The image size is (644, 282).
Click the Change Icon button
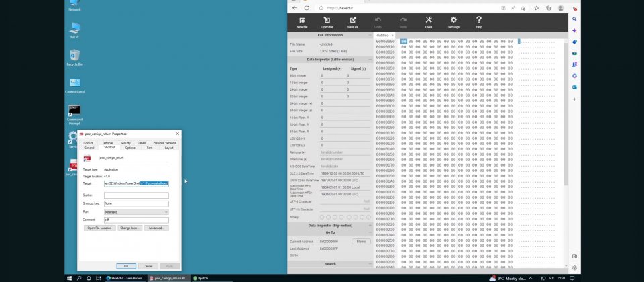129,228
